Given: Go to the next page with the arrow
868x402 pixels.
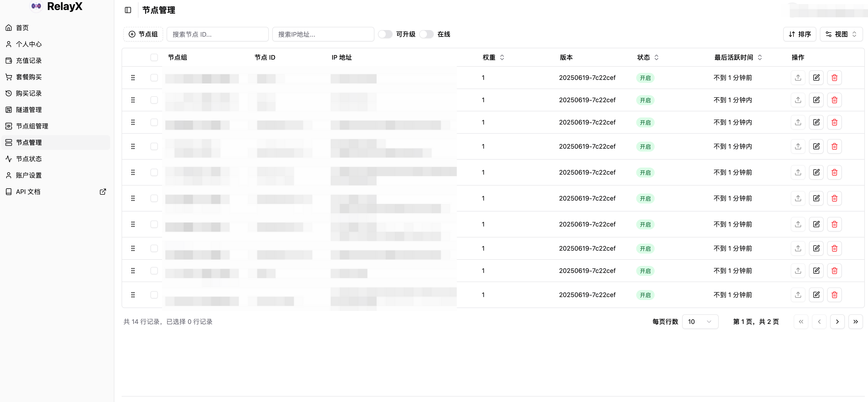Looking at the screenshot, I should 837,322.
